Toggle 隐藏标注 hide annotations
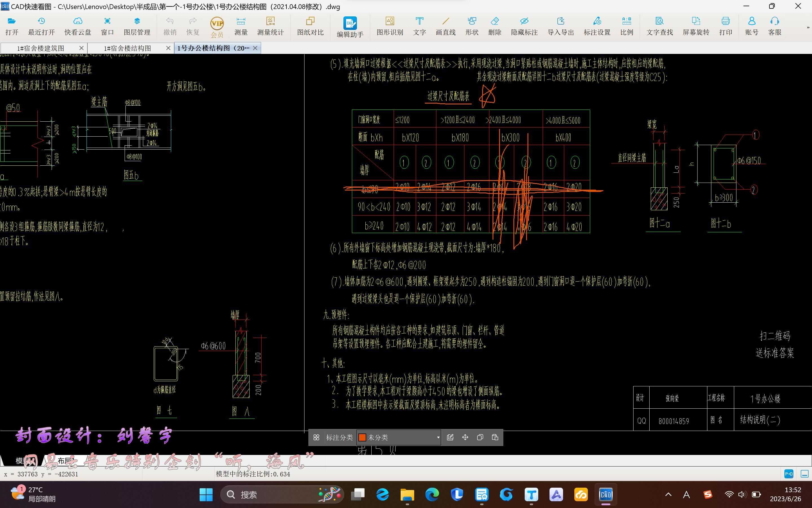 [x=524, y=26]
